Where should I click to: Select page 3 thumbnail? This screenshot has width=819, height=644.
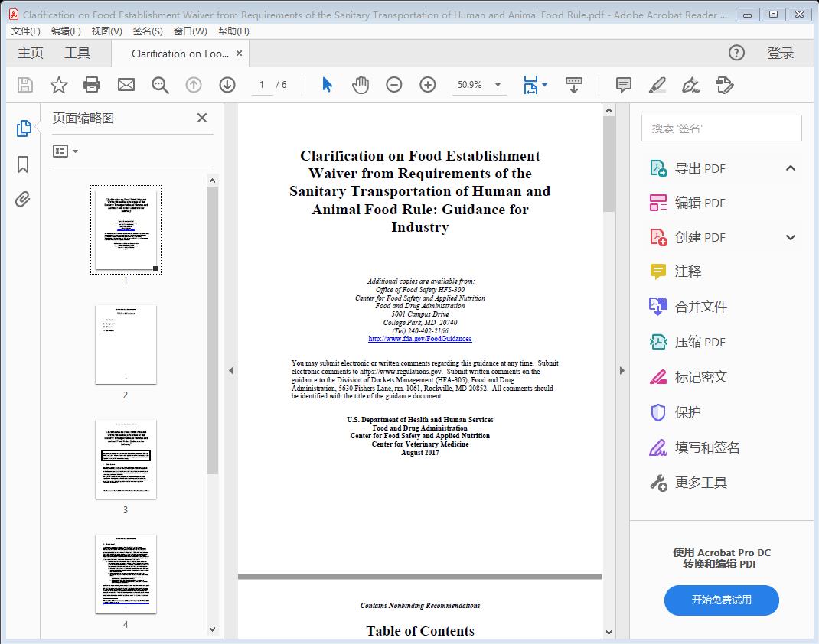pyautogui.click(x=126, y=460)
